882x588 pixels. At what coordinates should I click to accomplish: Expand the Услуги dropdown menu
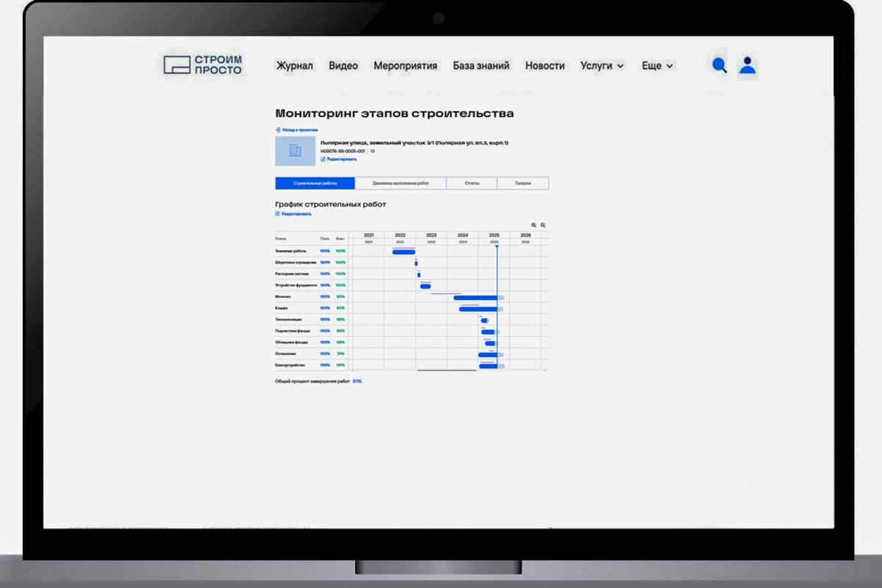pyautogui.click(x=602, y=65)
